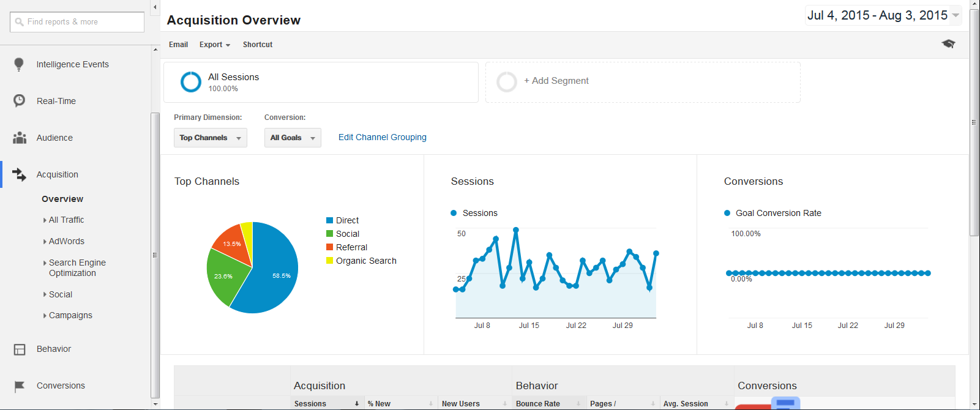Open the Audience reports section
This screenshot has height=410, width=980.
(54, 138)
